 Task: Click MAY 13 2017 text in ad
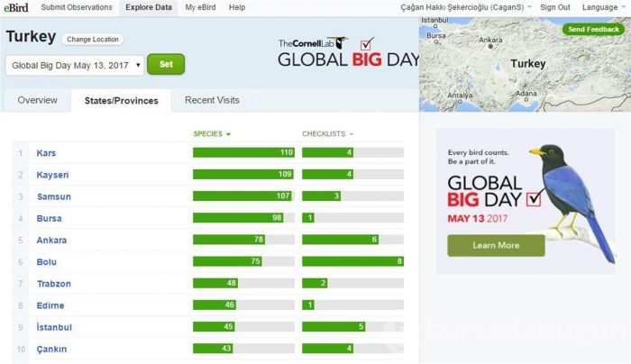[x=477, y=219]
